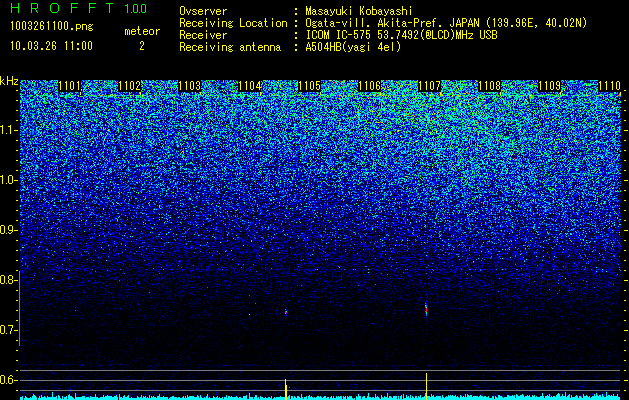Click the 1102 time marker
This screenshot has height=400, width=629.
coord(130,86)
